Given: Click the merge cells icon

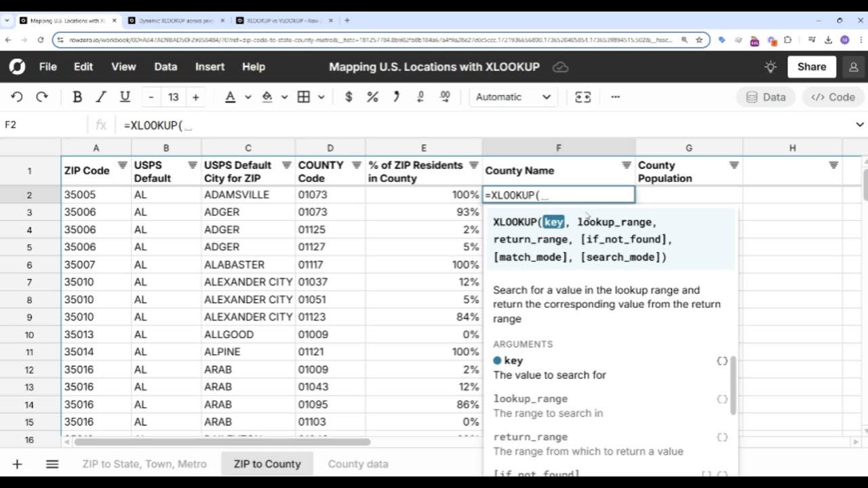Looking at the screenshot, I should pos(583,97).
